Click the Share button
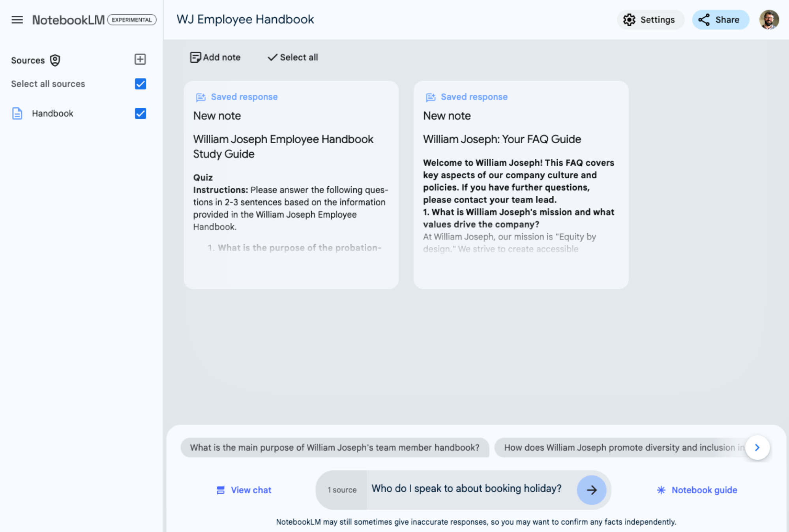This screenshot has height=532, width=789. (x=720, y=20)
